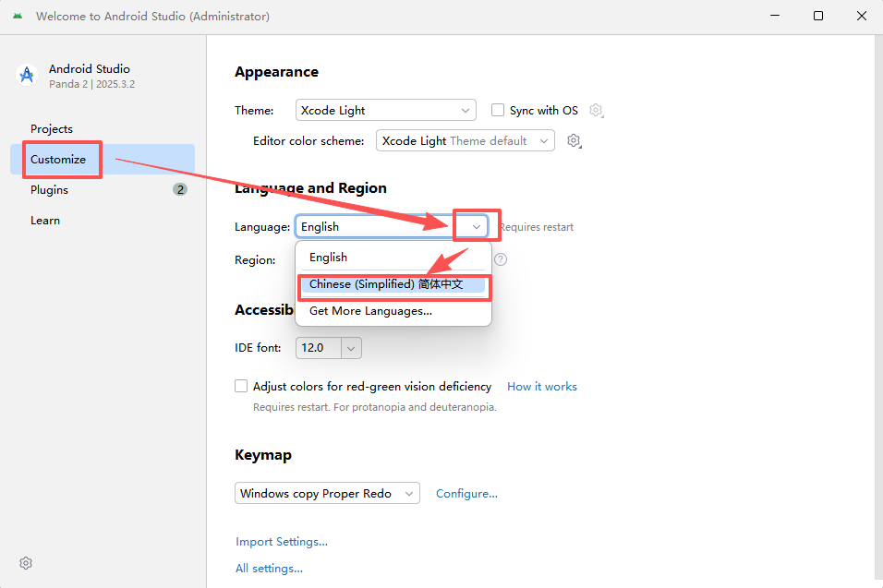The height and width of the screenshot is (588, 883).
Task: Go to the Learn section
Action: coord(103,220)
